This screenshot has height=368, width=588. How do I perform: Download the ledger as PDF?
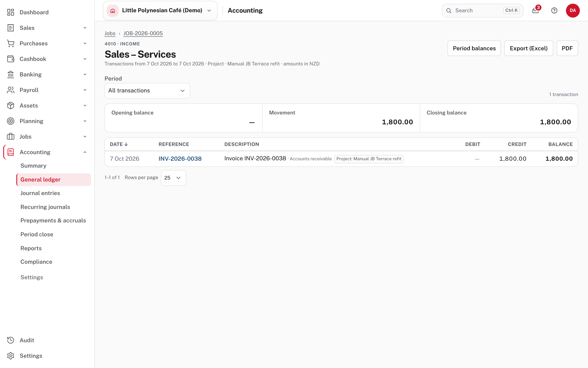[x=567, y=48]
